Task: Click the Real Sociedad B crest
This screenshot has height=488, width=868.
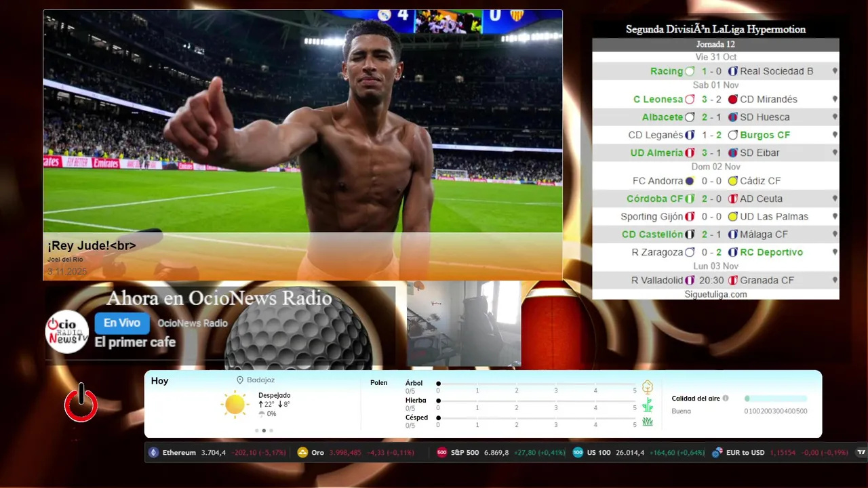Action: tap(732, 71)
